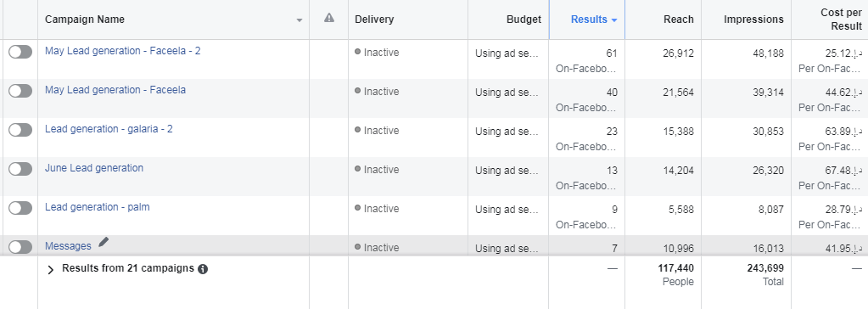
Task: Click the pencil edit icon next to Messages
Action: click(x=104, y=242)
